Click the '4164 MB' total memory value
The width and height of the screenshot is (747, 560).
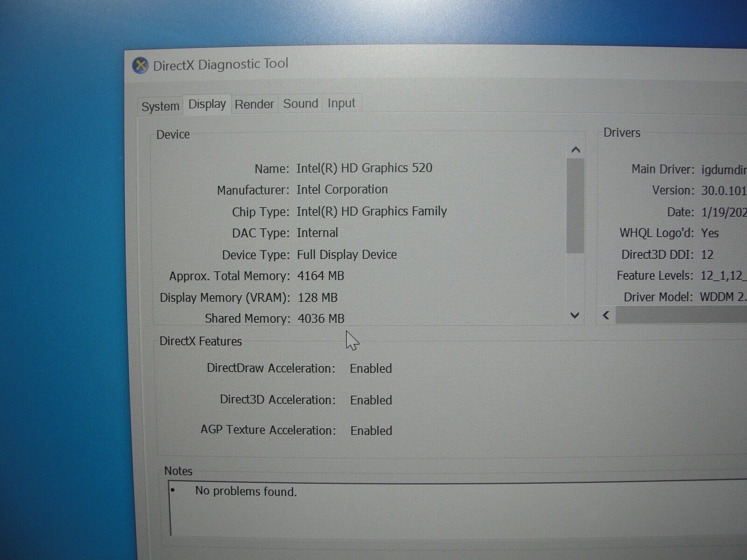[320, 276]
